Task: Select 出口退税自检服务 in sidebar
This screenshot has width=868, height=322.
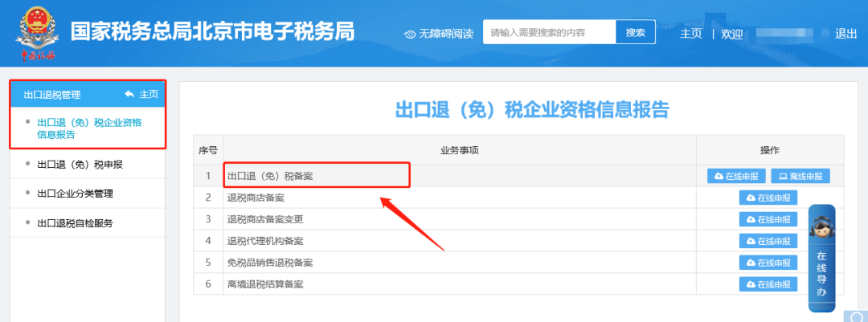Action: [x=76, y=223]
